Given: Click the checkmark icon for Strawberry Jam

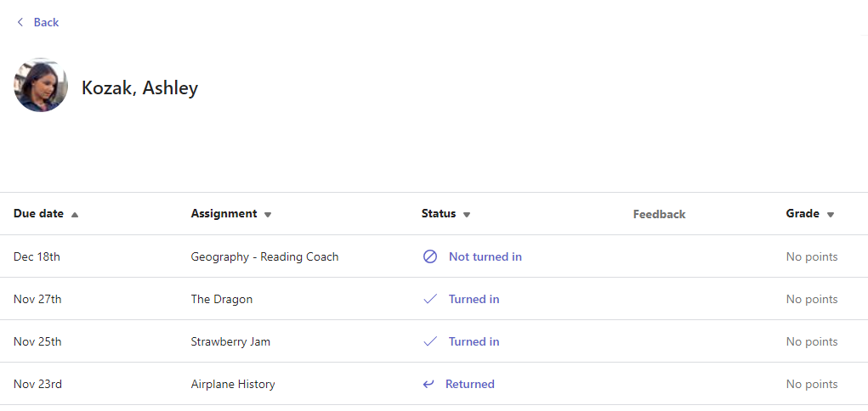Looking at the screenshot, I should 430,341.
